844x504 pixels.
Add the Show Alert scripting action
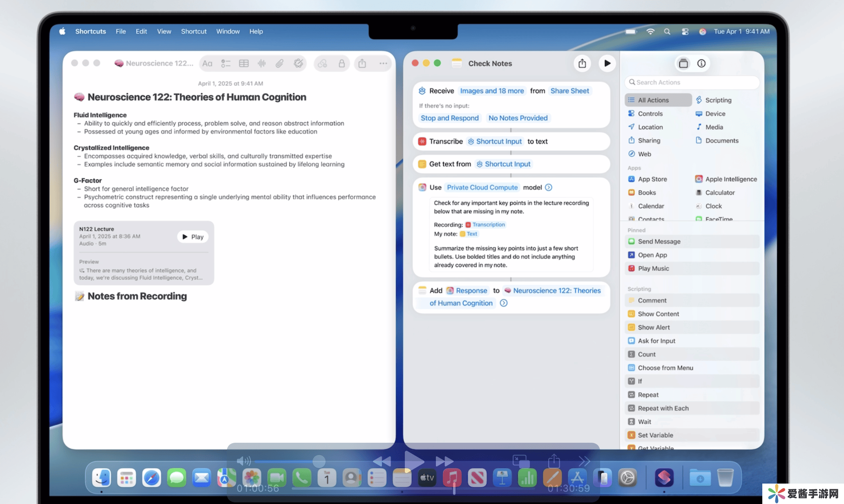[x=654, y=328]
